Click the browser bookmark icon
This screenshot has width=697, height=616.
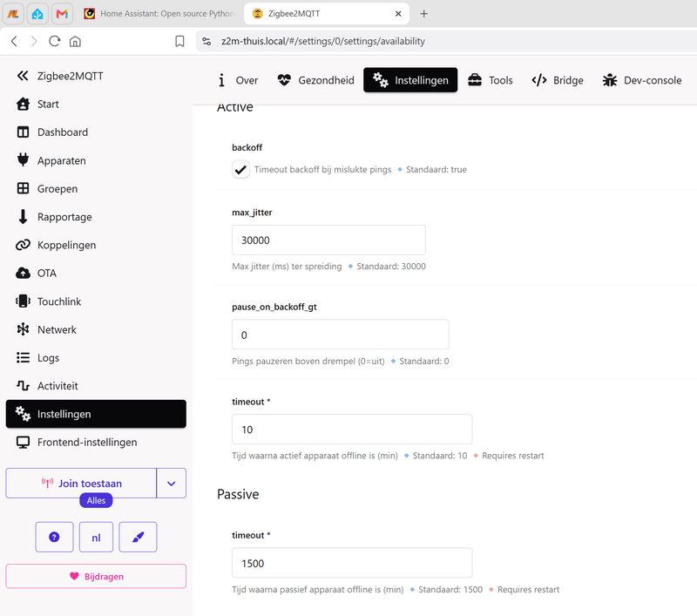pyautogui.click(x=179, y=41)
